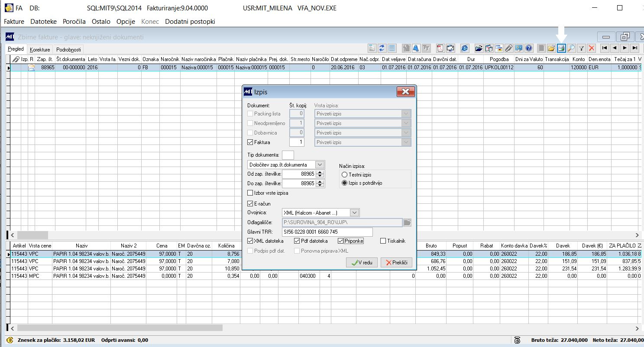Confirm with the V redu button

(x=362, y=263)
